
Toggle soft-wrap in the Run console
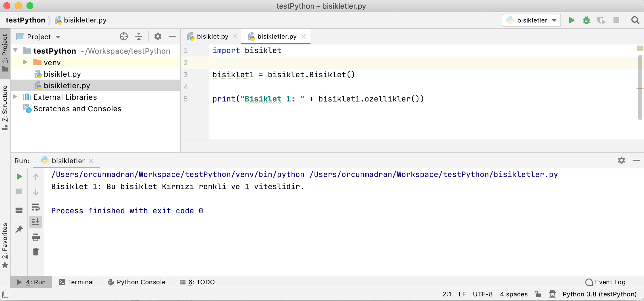[x=36, y=207]
